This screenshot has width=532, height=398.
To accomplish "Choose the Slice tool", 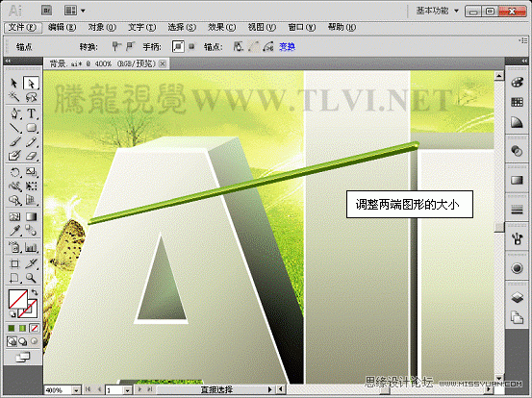I will click(31, 263).
